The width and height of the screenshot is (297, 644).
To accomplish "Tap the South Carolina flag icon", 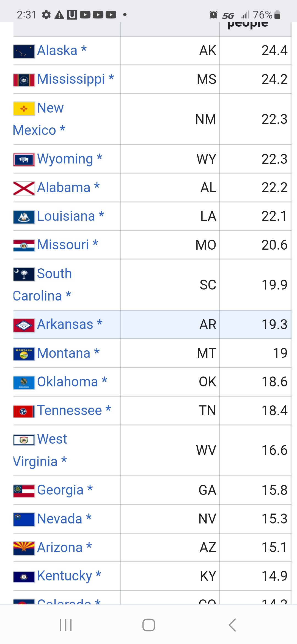I will pos(24,274).
